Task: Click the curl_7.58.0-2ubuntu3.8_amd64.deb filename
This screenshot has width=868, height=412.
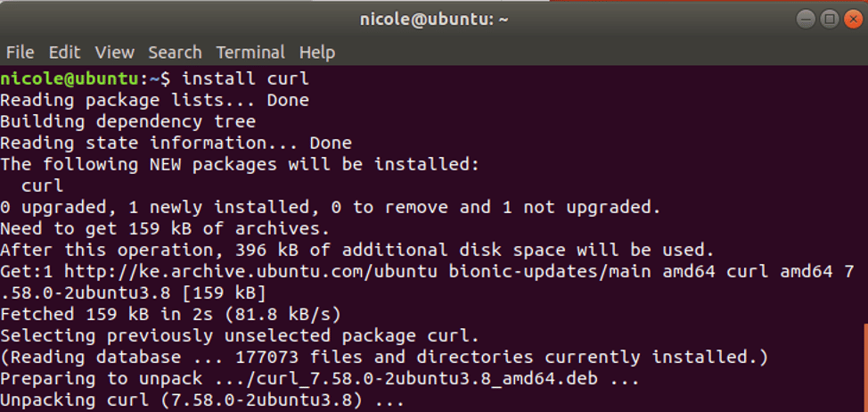Action: tap(428, 379)
